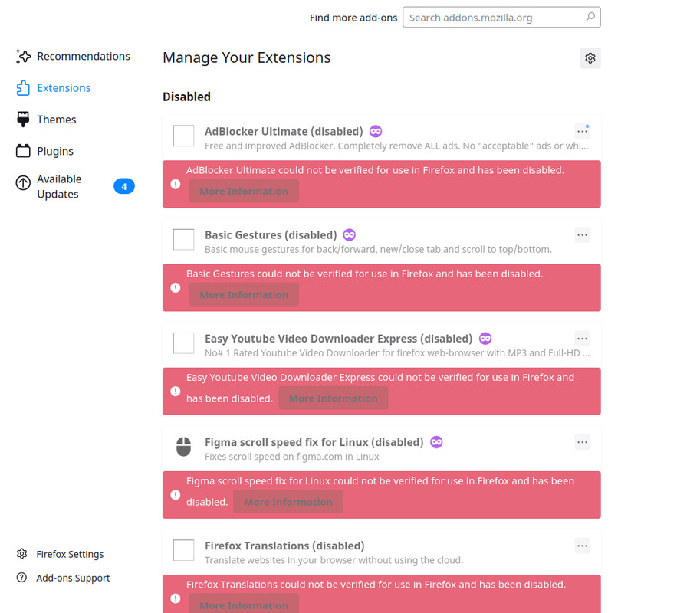Click Firefox Translations warning exclamation icon
Viewport: 700px width, 613px height.
(176, 598)
